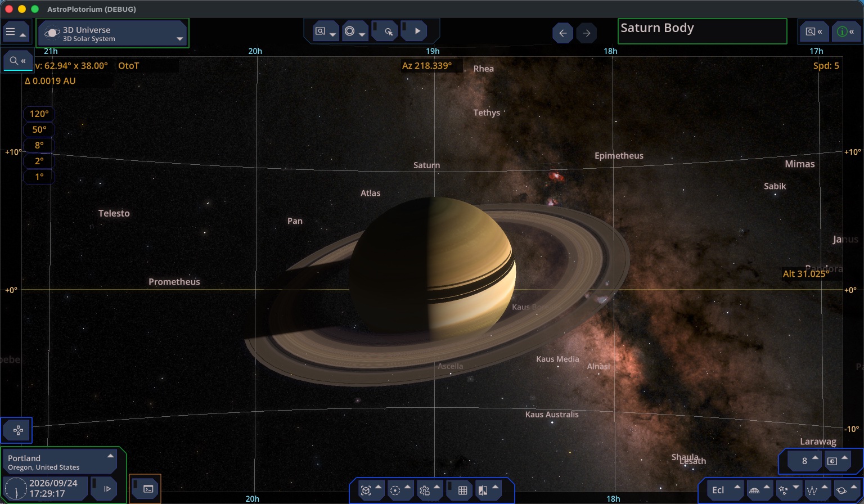
Task: Open the Ecl coordinate system dropdown
Action: click(x=724, y=490)
